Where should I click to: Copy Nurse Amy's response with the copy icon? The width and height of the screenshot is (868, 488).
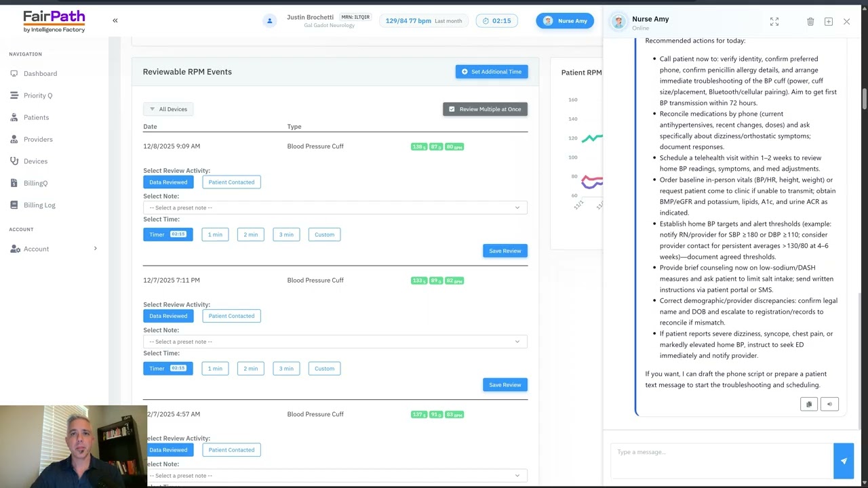pyautogui.click(x=809, y=404)
